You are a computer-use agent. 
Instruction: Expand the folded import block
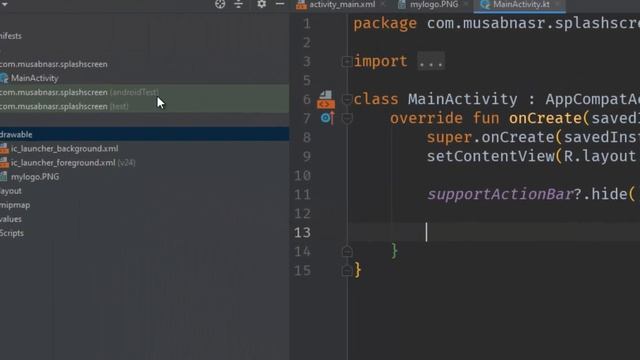click(347, 62)
